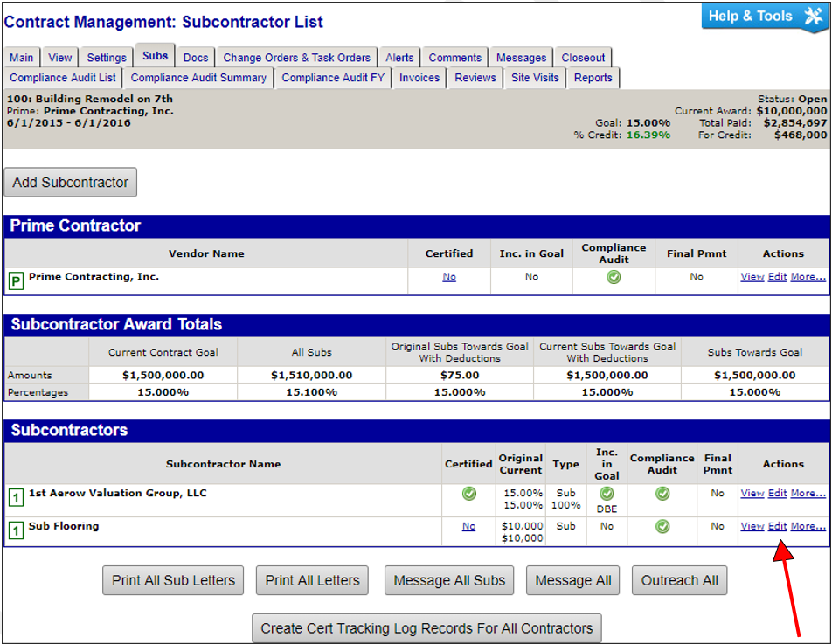The height and width of the screenshot is (644, 832).
Task: Click Print All Sub Letters button
Action: [173, 580]
